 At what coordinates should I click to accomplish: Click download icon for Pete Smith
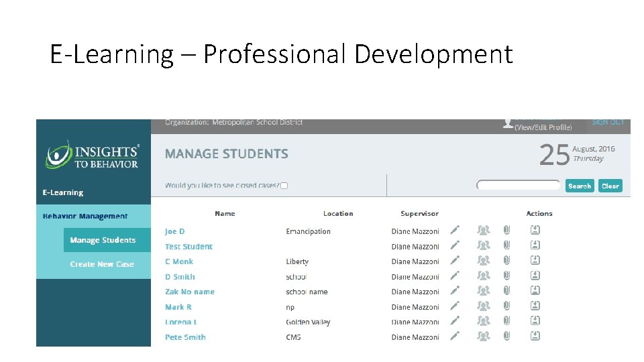[x=535, y=335]
